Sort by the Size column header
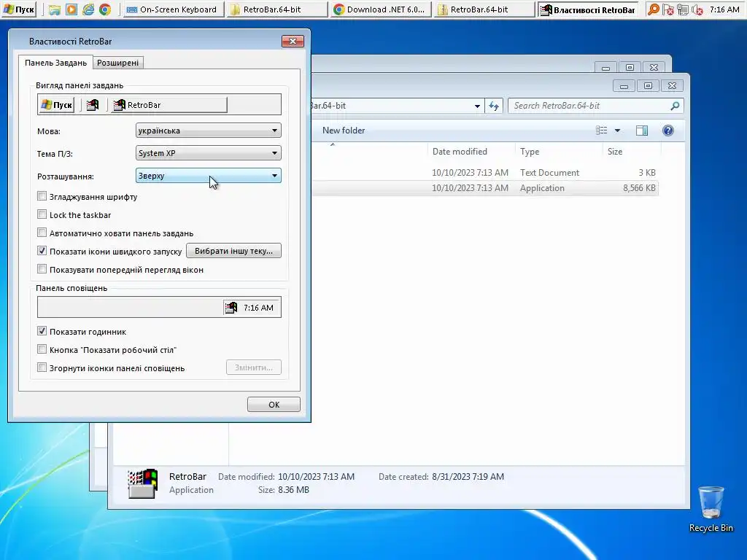This screenshot has height=560, width=747. (614, 152)
